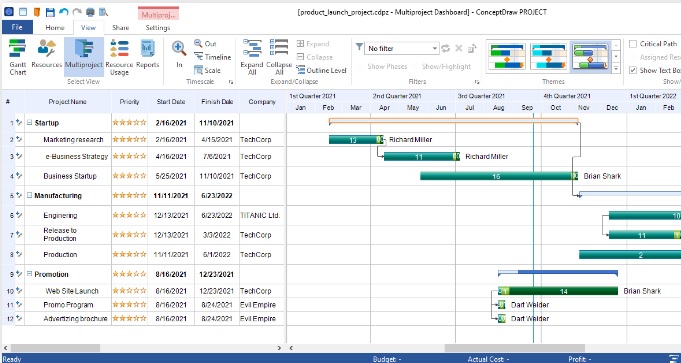Sort by the Priority column header
Image resolution: width=681 pixels, height=363 pixels.
[x=129, y=102]
